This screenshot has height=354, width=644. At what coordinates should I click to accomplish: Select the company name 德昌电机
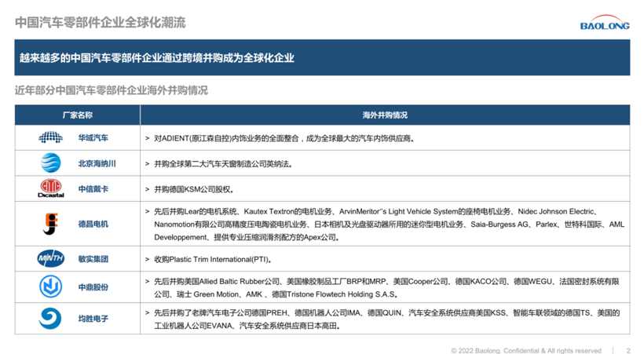pyautogui.click(x=93, y=224)
